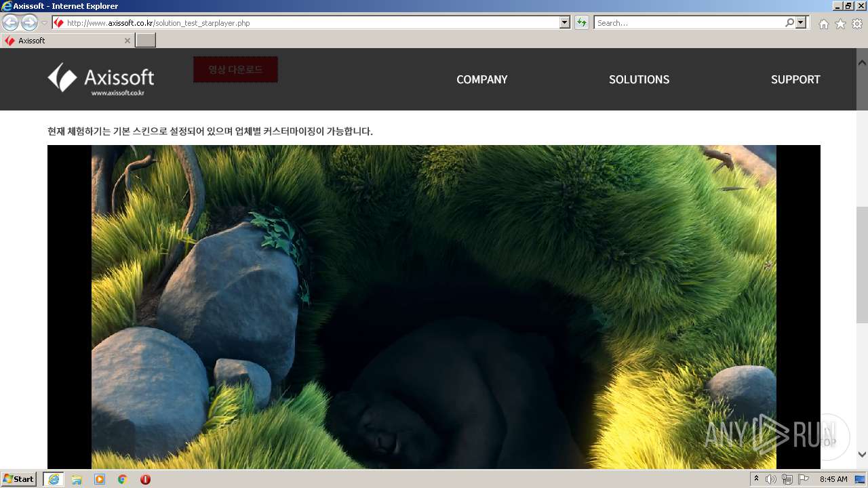
Task: Click the Axissoft logo in header
Action: click(101, 79)
